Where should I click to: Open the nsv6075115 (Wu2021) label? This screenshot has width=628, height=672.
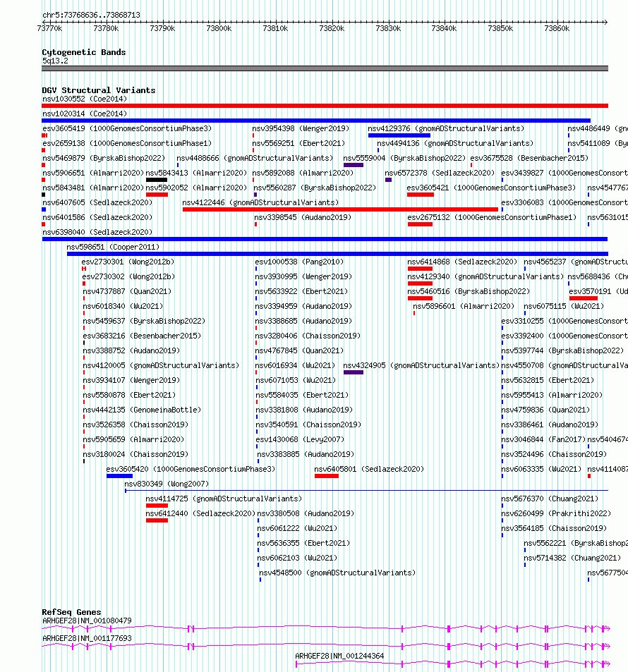(564, 307)
